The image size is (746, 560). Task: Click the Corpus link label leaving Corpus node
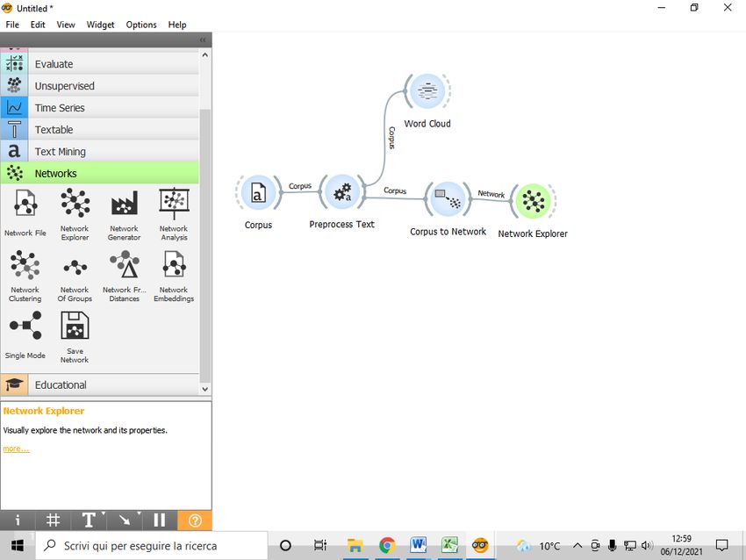coord(300,186)
